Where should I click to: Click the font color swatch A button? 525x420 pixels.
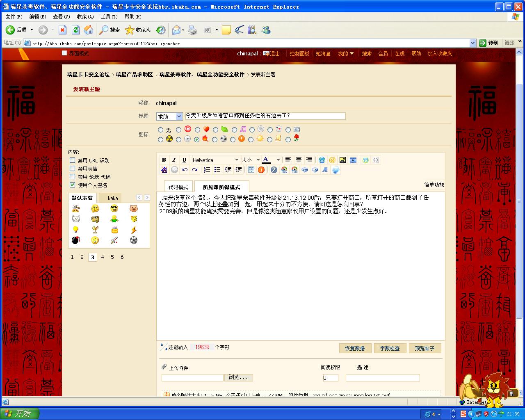(x=267, y=160)
